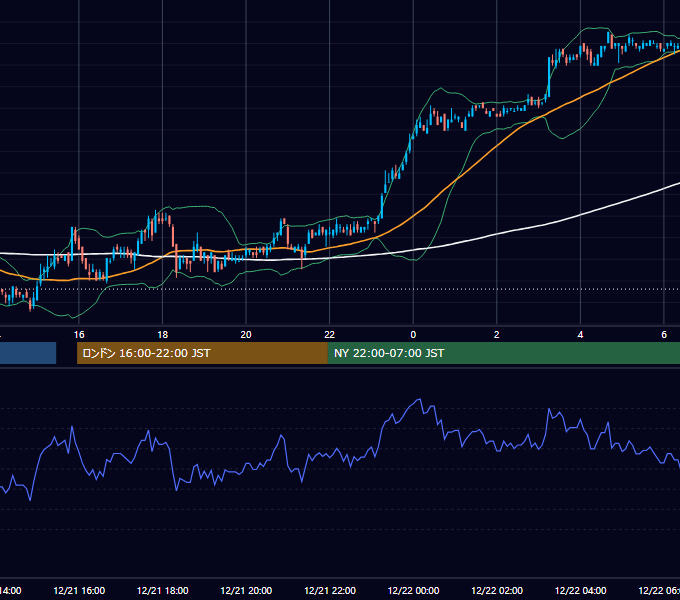This screenshot has width=680, height=600.
Task: Click the "22" hour label on the price chart axis
Action: pyautogui.click(x=330, y=335)
